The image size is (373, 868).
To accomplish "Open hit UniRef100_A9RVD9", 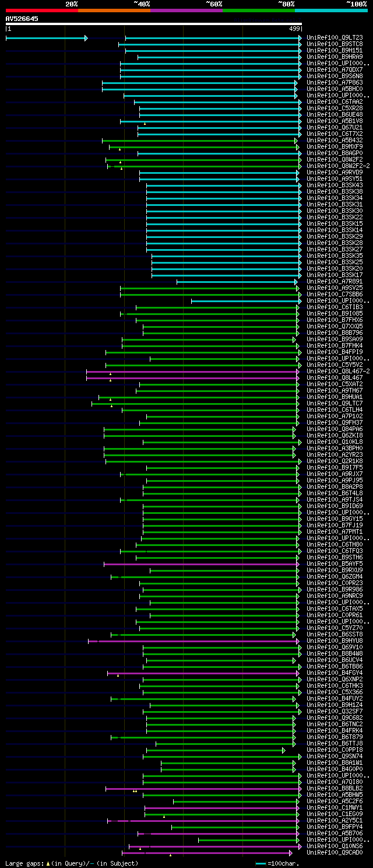I will pyautogui.click(x=335, y=173).
